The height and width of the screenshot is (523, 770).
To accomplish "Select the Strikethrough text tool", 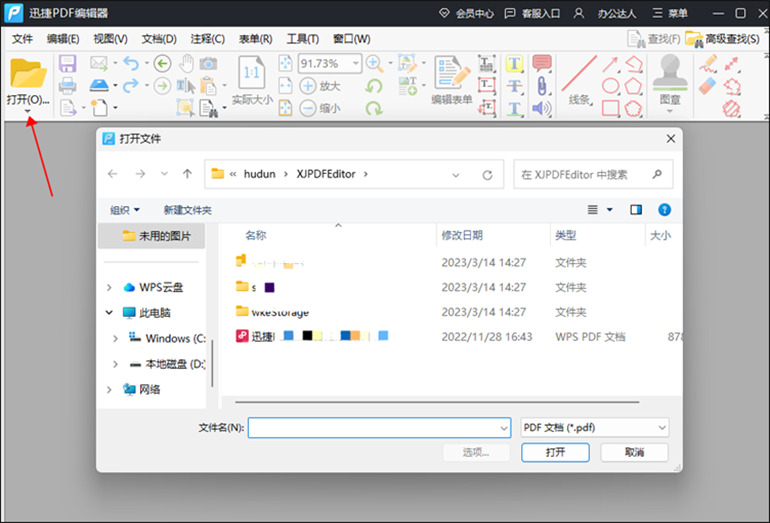I will [x=514, y=86].
